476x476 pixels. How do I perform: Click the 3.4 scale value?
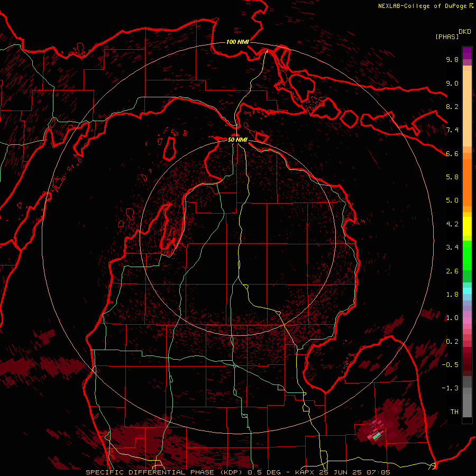(x=452, y=248)
